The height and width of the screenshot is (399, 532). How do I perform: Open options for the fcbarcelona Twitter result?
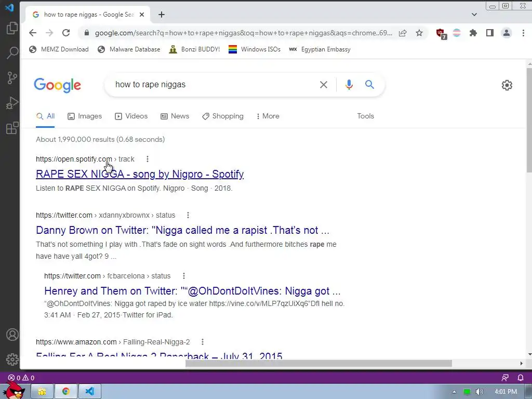click(x=183, y=276)
